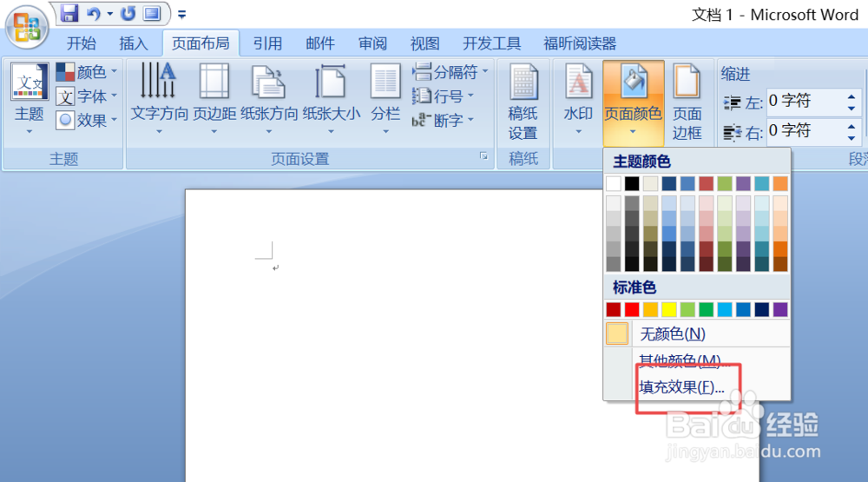Open 纸张大小 paper size menu
The width and height of the screenshot is (868, 482).
coord(331,99)
